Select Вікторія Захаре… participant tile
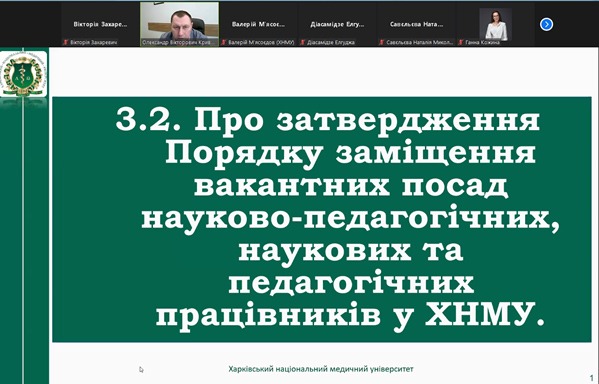This screenshot has height=384, width=599. tap(100, 24)
